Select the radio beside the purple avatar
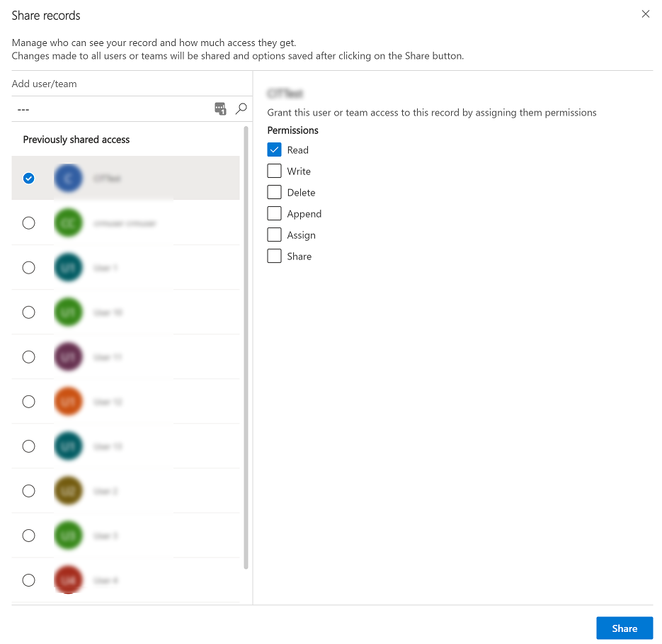Screen dimensions: 662x644 (x=29, y=357)
